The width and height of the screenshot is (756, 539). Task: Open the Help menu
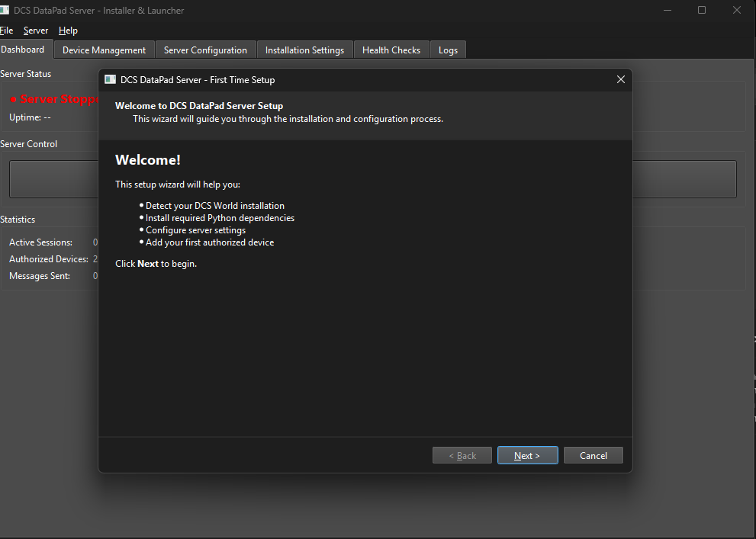68,30
